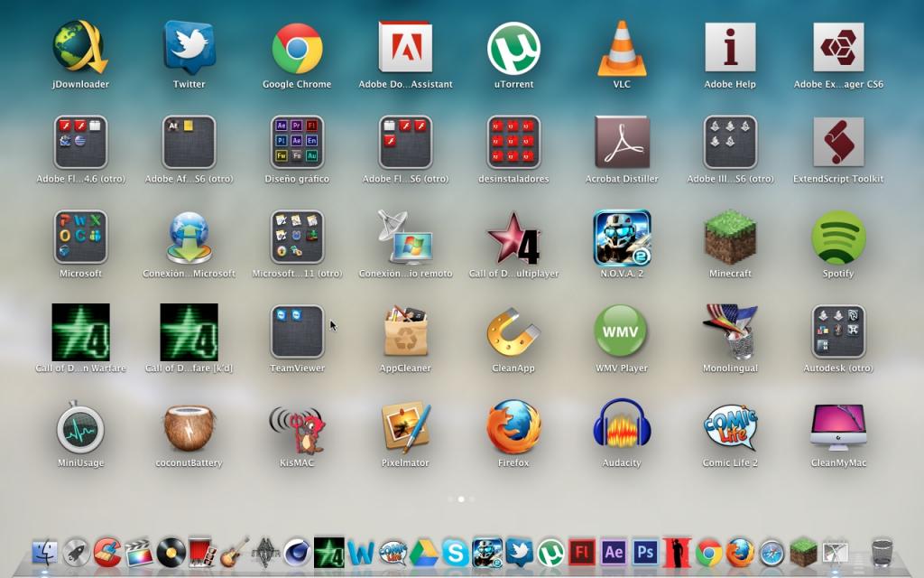
Task: Launch Call of Duty Modern Warfare app
Action: 80,332
